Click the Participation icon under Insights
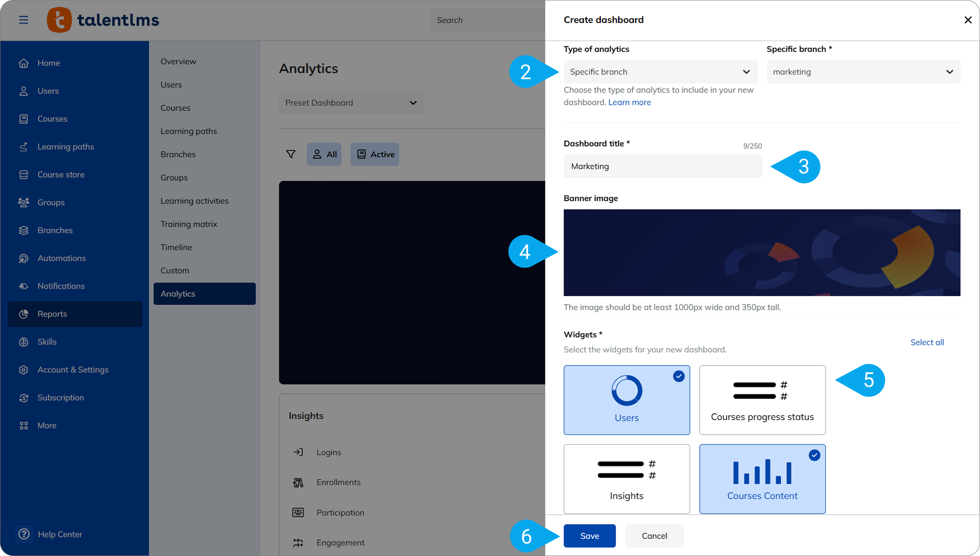The width and height of the screenshot is (980, 556). tap(298, 513)
